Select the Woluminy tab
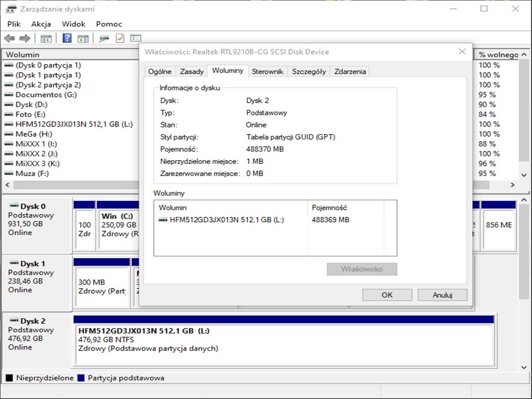532x399 pixels. pos(228,70)
